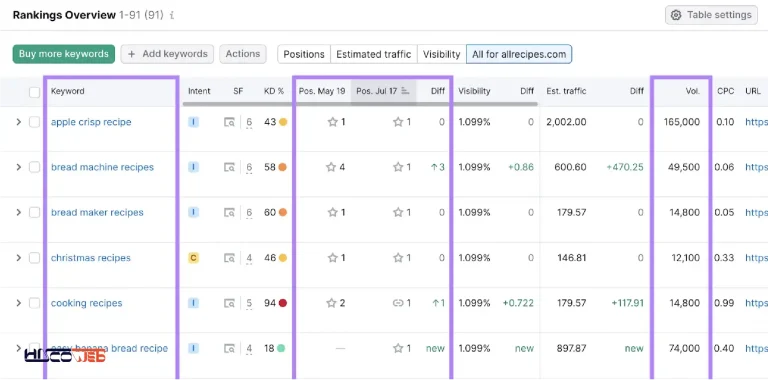Click the 165,000 volume value
768x383 pixels.
(x=682, y=122)
